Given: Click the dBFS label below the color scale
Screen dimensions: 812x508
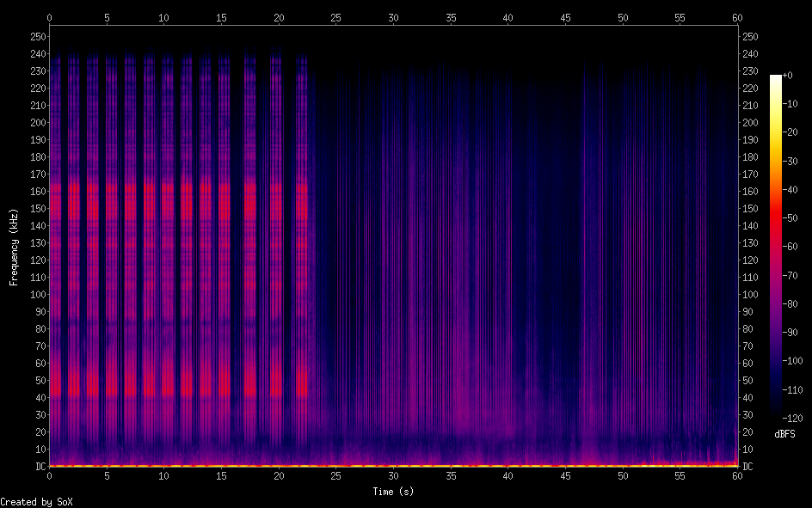Looking at the screenshot, I should tap(784, 434).
